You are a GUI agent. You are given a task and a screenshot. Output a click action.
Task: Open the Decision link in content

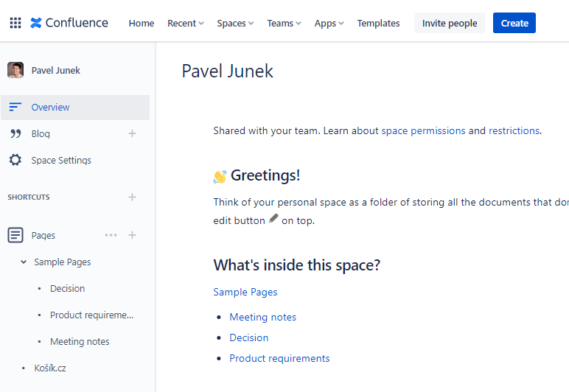click(x=249, y=337)
